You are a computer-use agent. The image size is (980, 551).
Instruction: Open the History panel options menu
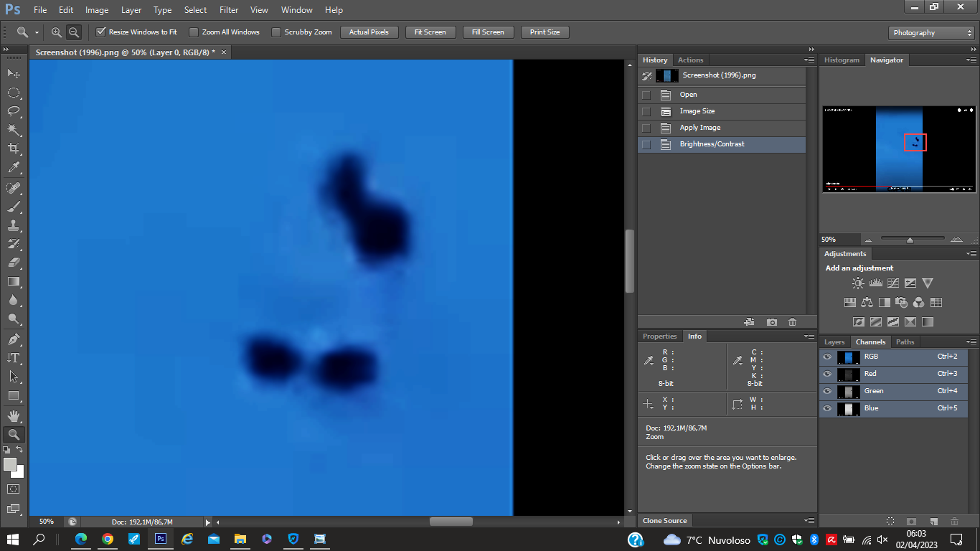[x=809, y=60]
